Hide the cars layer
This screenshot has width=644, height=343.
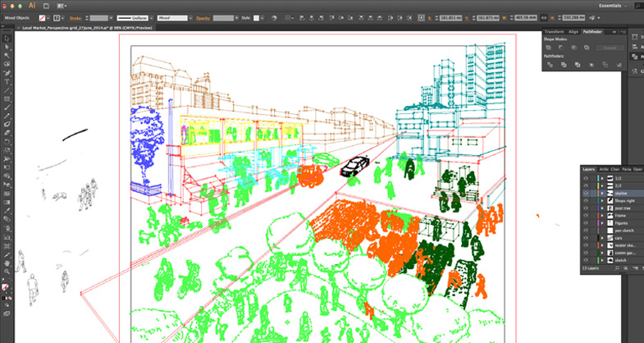[x=586, y=238]
